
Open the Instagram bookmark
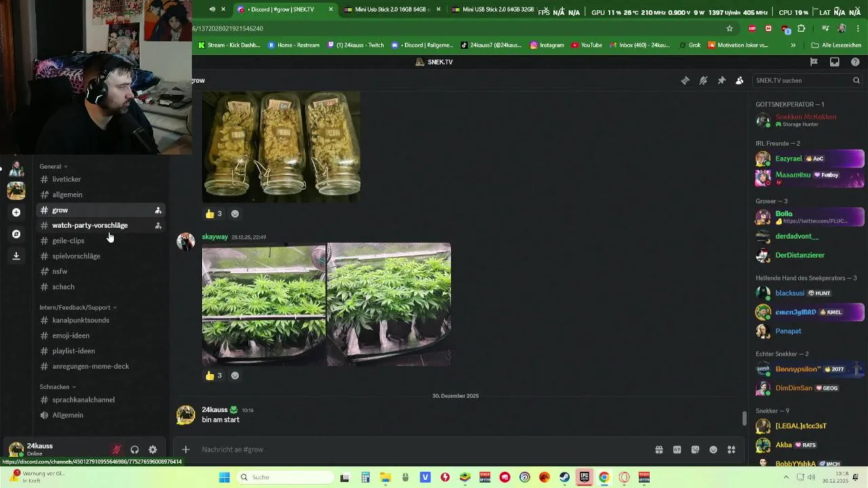(547, 45)
